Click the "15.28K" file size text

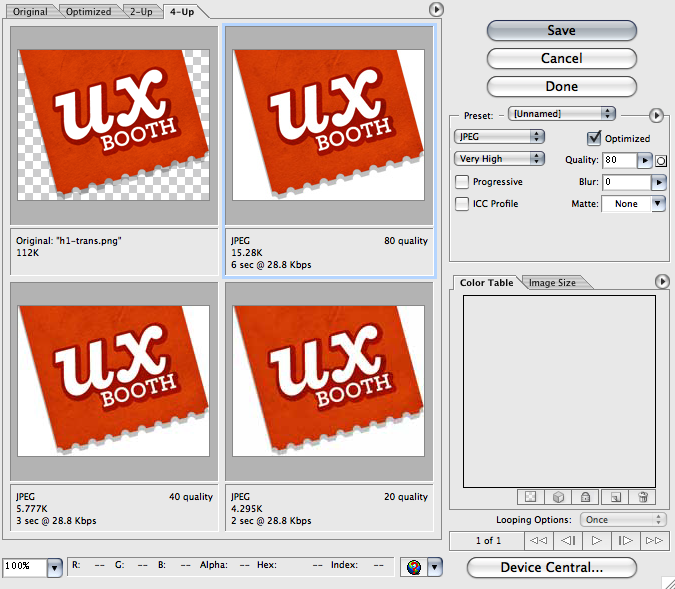246,253
